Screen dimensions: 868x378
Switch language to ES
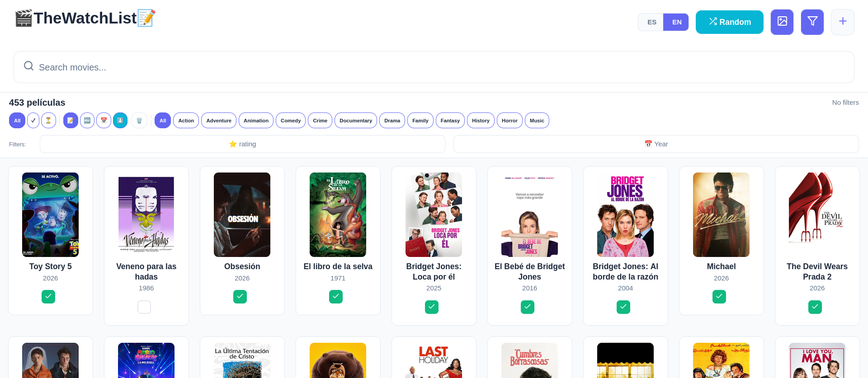651,22
